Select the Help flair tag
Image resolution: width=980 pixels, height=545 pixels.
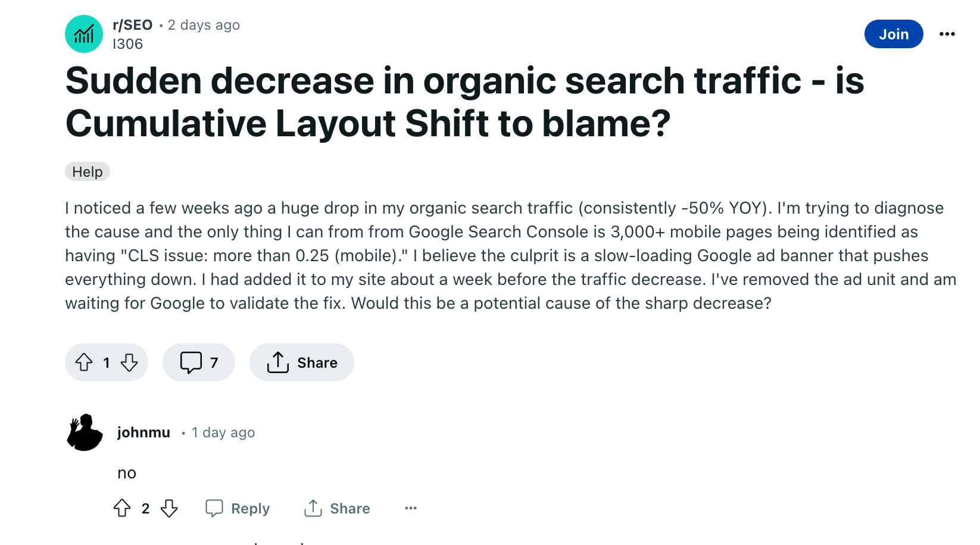88,172
